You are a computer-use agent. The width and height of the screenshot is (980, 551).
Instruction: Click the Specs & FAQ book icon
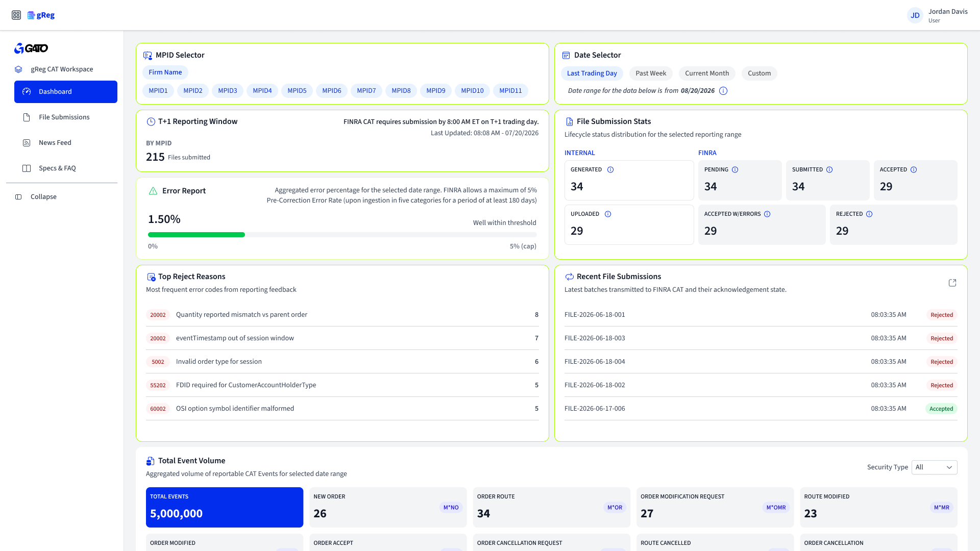pos(27,168)
